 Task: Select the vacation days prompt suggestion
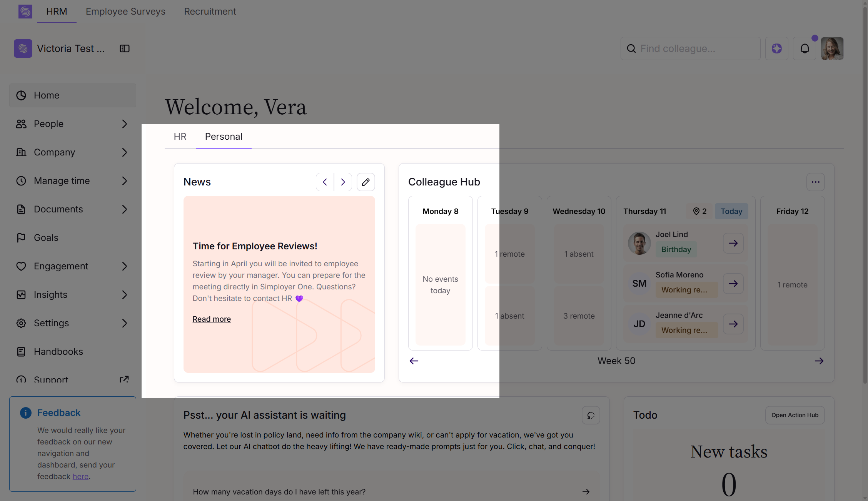click(391, 492)
